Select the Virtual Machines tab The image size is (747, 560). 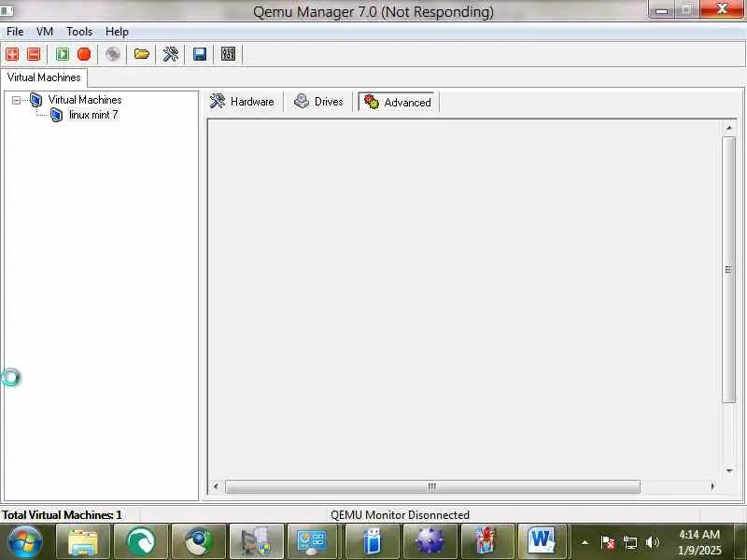(44, 77)
